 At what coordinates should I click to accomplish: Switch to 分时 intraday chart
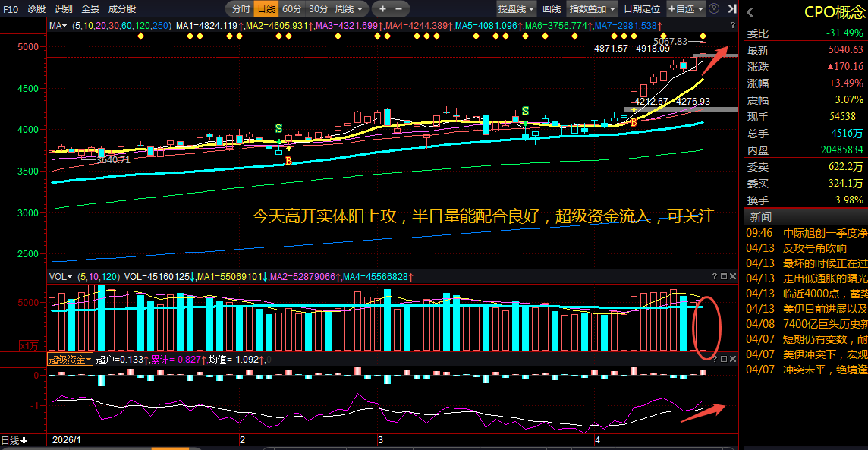click(x=240, y=9)
